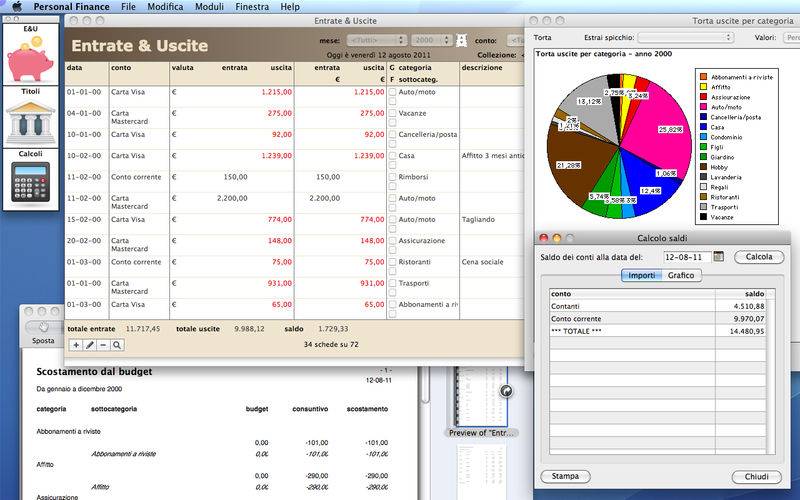Screen dimensions: 800x500
Task: Open the E&U piggy bank module
Action: [x=30, y=55]
